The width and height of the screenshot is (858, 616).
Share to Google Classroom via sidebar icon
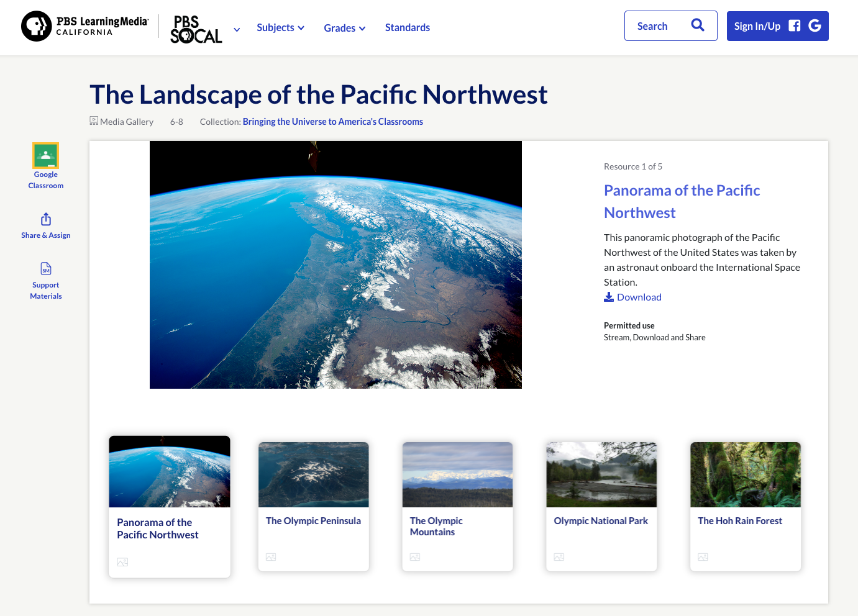tap(45, 155)
